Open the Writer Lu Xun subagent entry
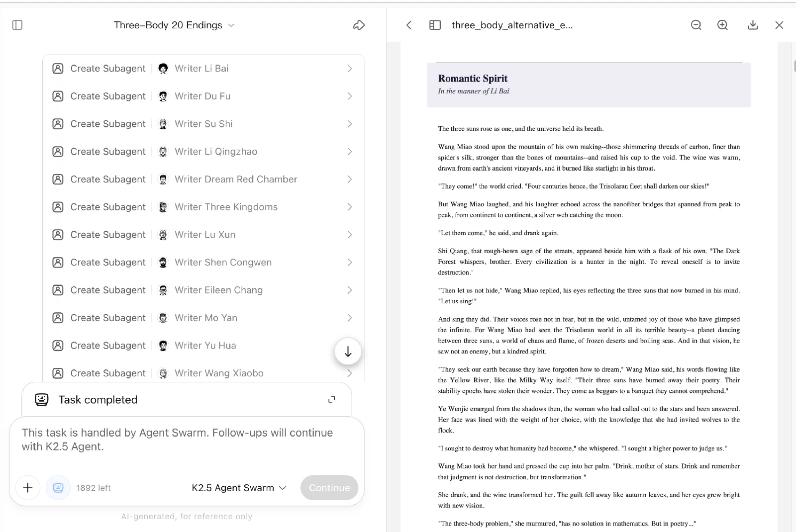This screenshot has width=796, height=532. tap(203, 235)
